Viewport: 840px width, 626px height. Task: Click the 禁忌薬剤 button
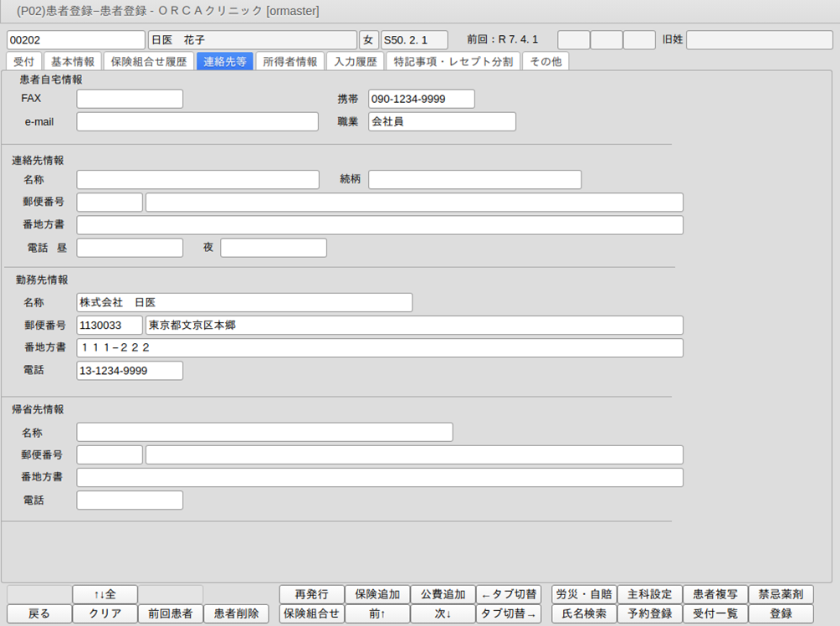[x=781, y=594]
